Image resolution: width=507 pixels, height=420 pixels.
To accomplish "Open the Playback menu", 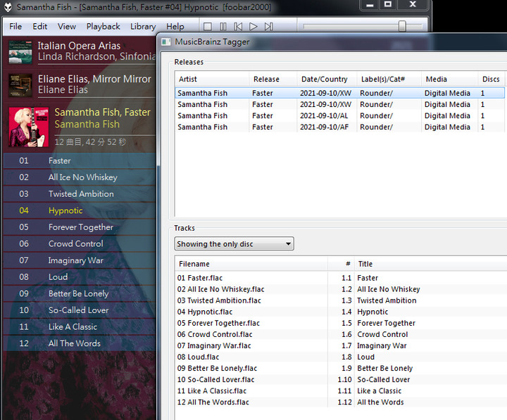I will tap(103, 27).
